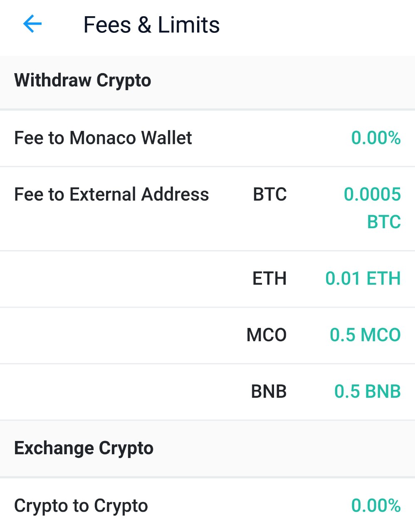Viewport: 415px width, 532px height.
Task: Select the BTC currency label
Action: [269, 195]
